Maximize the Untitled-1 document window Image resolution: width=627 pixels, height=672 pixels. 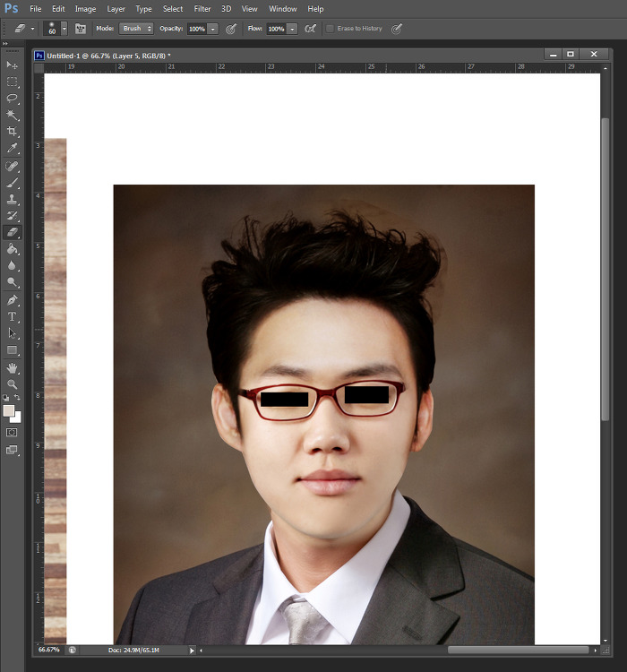(571, 54)
